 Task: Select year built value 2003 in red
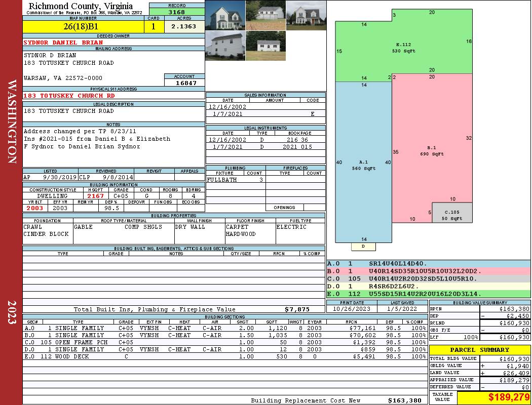pyautogui.click(x=35, y=208)
